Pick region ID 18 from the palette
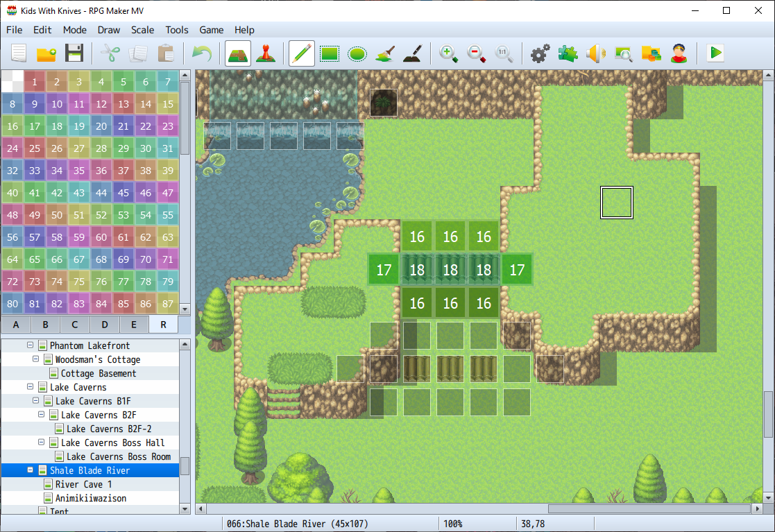Image resolution: width=775 pixels, height=532 pixels. 57,126
